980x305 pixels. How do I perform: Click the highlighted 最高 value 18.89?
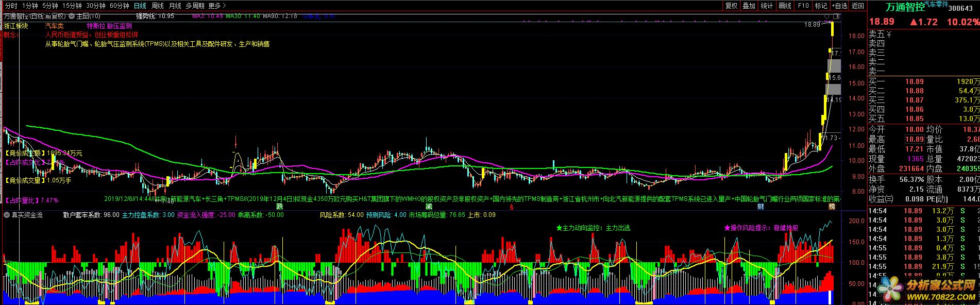tap(915, 140)
